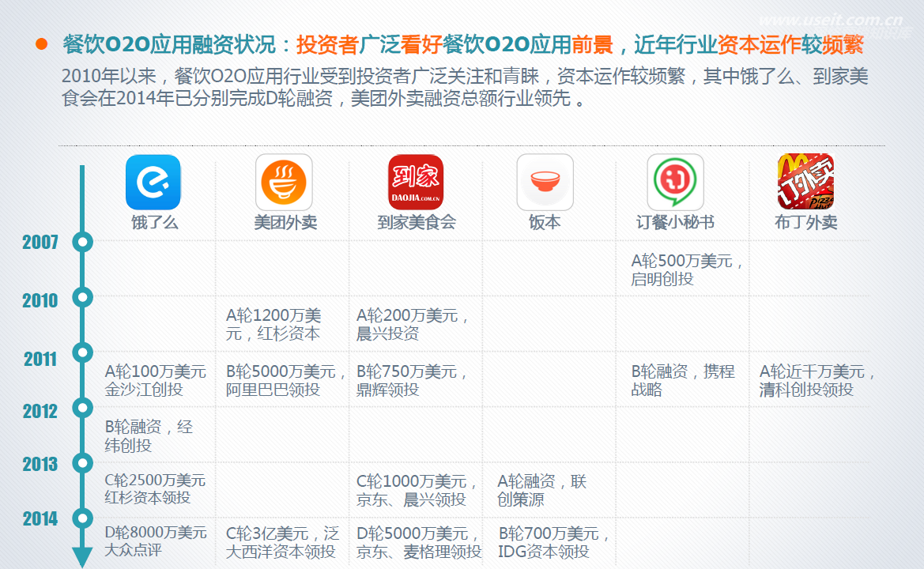The height and width of the screenshot is (569, 924).
Task: Click the cell 'A轮200万美元，晨兴投资'
Action: (x=413, y=325)
